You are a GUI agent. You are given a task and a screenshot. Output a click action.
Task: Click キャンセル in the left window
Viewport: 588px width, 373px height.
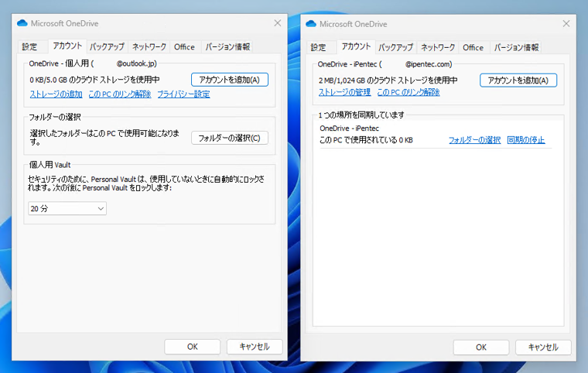click(x=255, y=347)
